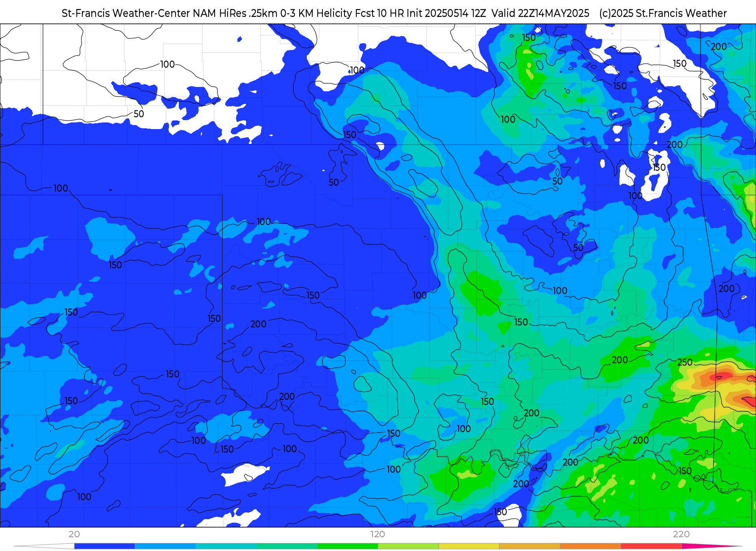The height and width of the screenshot is (551, 756).
Task: Click the bright green colorbar swatch
Action: click(348, 546)
